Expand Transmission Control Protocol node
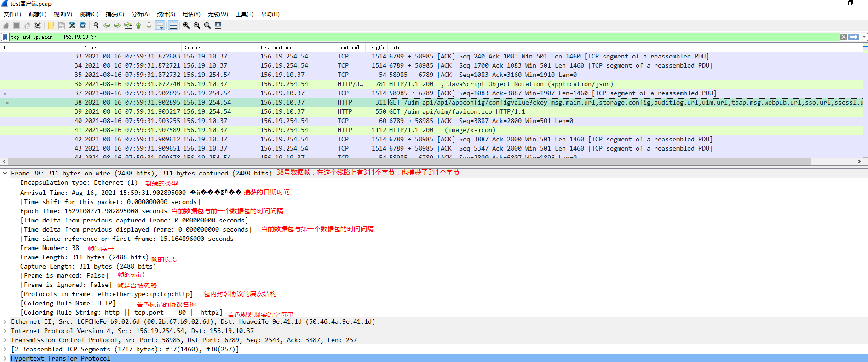Screen dimensions: 868x362 5,340
